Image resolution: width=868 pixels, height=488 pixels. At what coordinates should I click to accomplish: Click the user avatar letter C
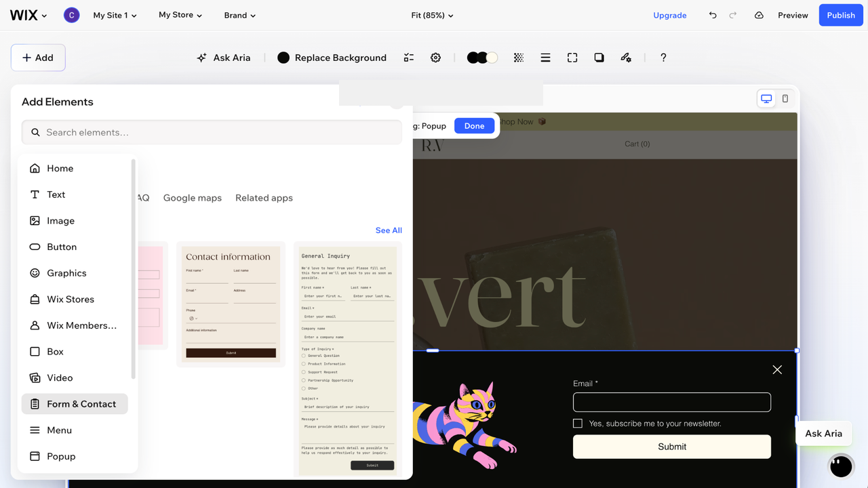[71, 15]
